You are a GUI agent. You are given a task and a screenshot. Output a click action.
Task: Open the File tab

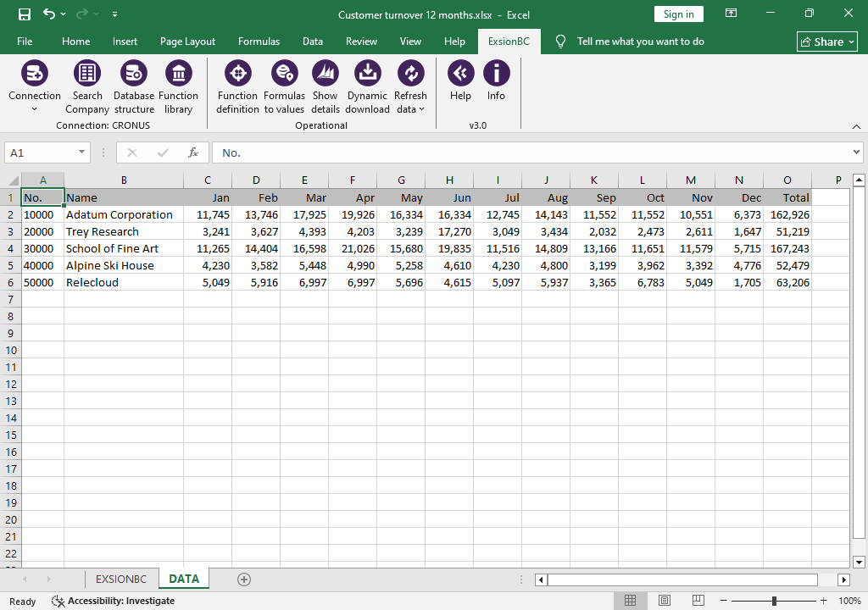tap(25, 42)
